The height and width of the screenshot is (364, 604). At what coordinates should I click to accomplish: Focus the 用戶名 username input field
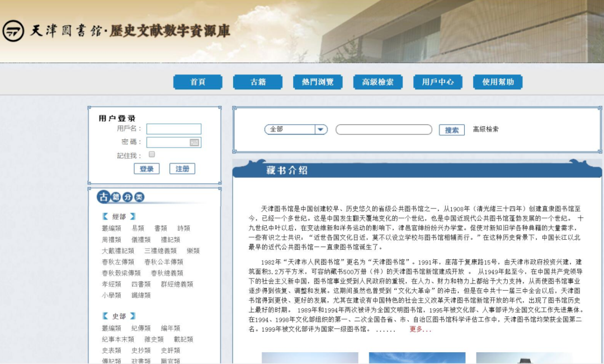click(173, 129)
